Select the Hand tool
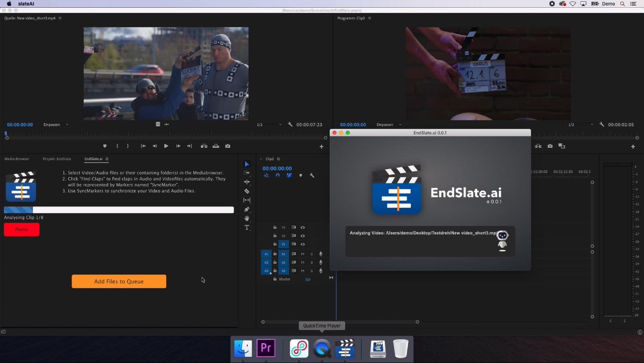 point(247,218)
